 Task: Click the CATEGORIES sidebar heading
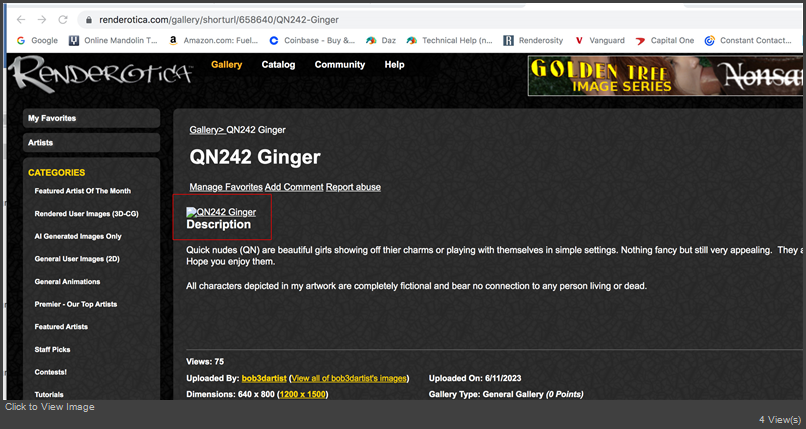pos(57,173)
